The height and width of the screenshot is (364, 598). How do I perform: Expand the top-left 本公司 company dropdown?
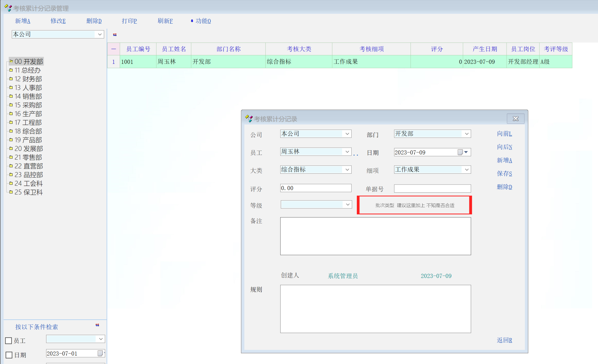click(x=100, y=34)
